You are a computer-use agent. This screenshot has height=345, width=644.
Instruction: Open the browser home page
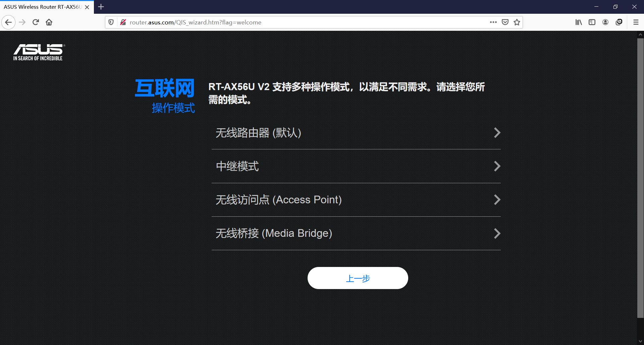coord(49,22)
